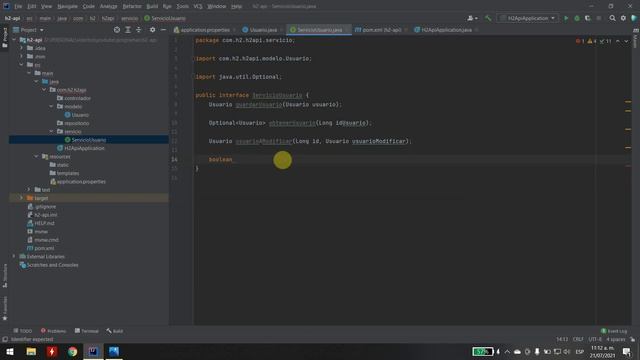The image size is (640, 360).
Task: Click the UTF-8 encoding in status bar
Action: pos(595,339)
